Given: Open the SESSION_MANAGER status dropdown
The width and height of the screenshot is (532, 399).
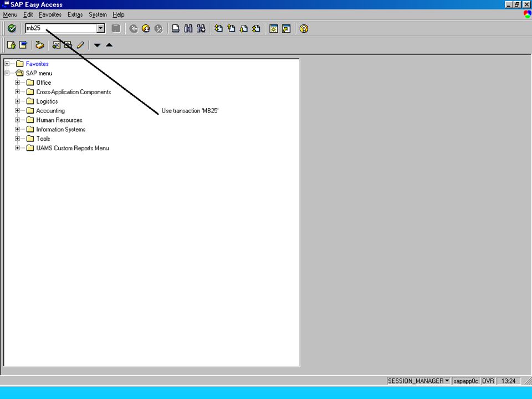Looking at the screenshot, I should [x=447, y=381].
